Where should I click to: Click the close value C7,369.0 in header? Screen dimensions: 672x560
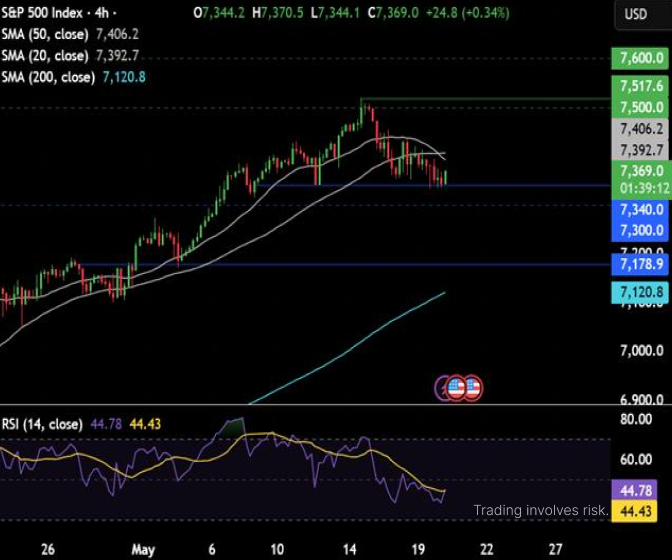coord(393,13)
